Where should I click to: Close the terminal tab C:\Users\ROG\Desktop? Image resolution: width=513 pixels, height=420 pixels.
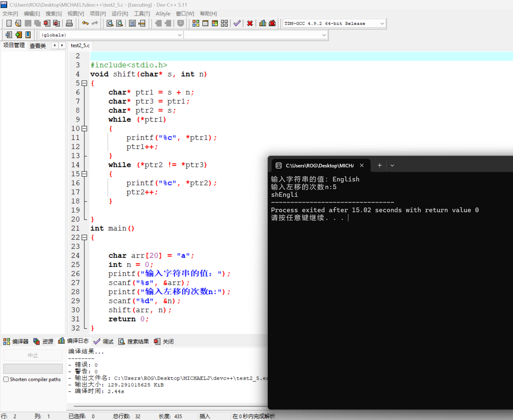coord(362,165)
